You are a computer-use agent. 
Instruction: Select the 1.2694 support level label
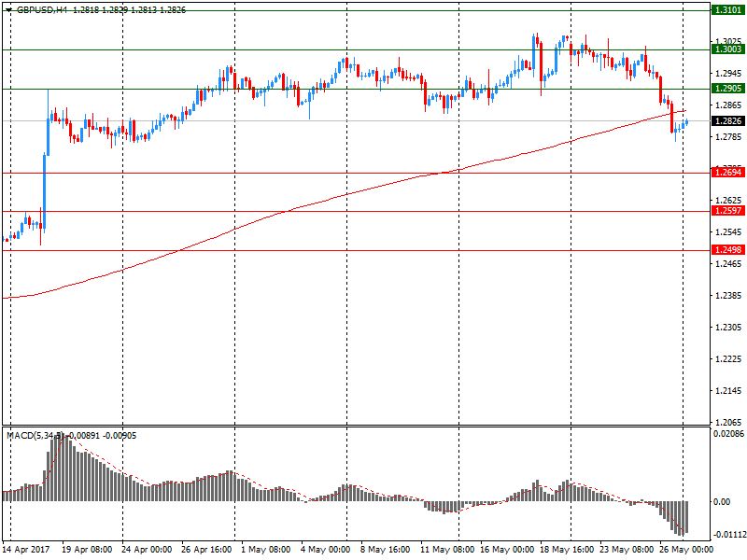tap(728, 173)
